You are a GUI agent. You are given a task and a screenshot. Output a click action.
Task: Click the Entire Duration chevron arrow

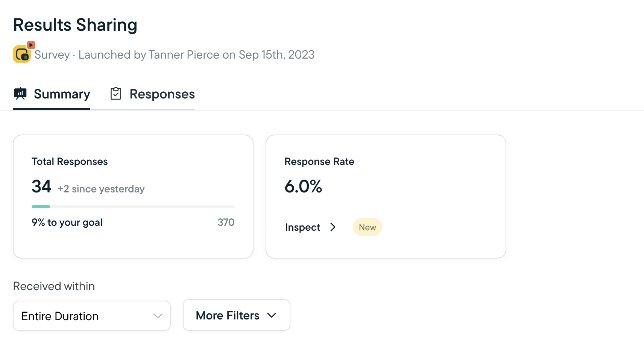[158, 316]
